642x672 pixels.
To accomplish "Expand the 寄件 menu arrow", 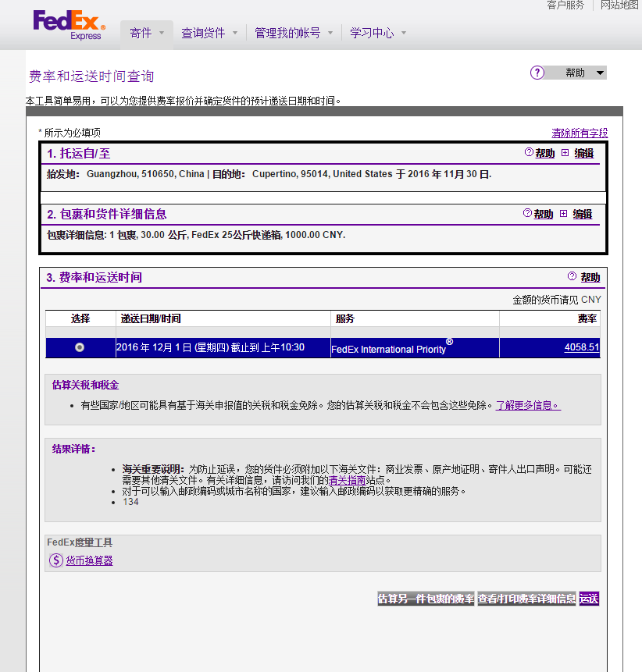I will 162,33.
